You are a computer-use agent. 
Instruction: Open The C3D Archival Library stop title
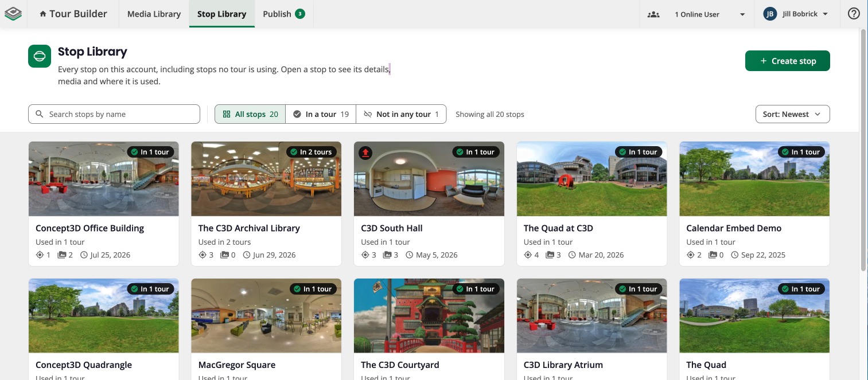(x=249, y=228)
